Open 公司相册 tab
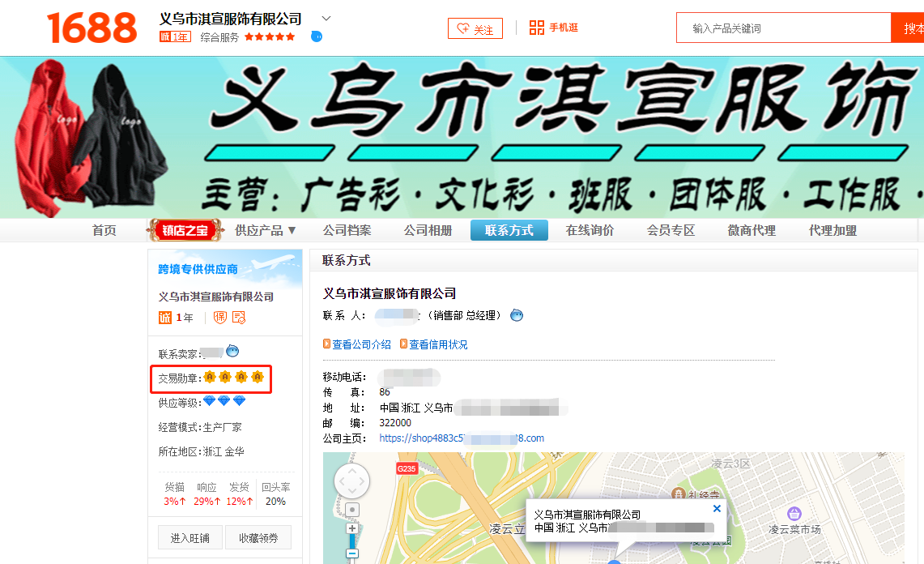924x564 pixels. [x=428, y=230]
